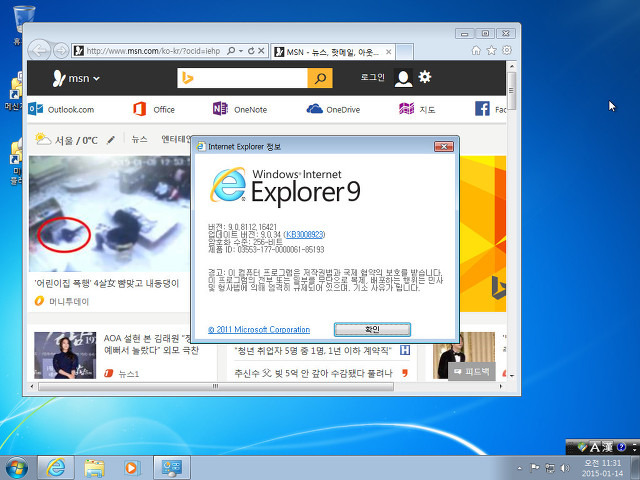Select 뉴스 category in MSN navigation

click(139, 139)
